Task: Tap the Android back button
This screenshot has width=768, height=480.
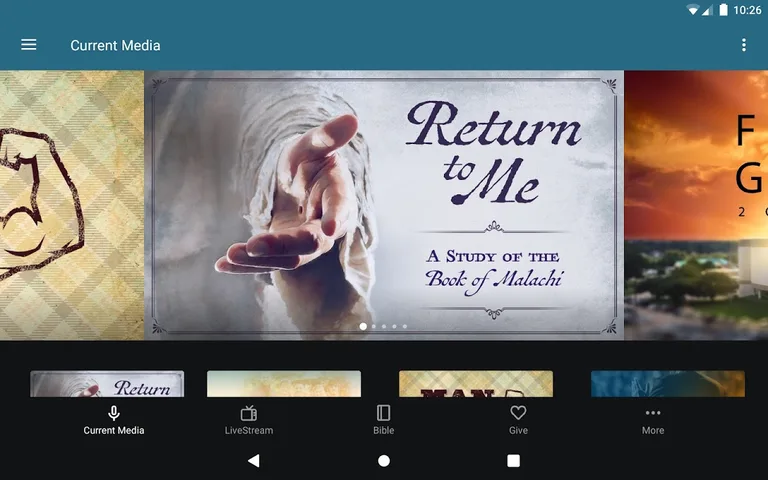Action: click(x=254, y=460)
